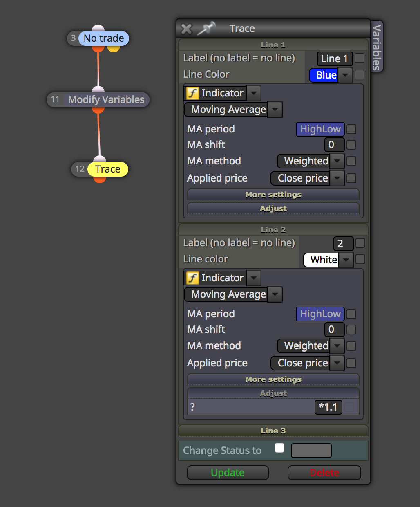Open Line 1 Moving Average dropdown arrow
The height and width of the screenshot is (507, 420).
coord(275,110)
